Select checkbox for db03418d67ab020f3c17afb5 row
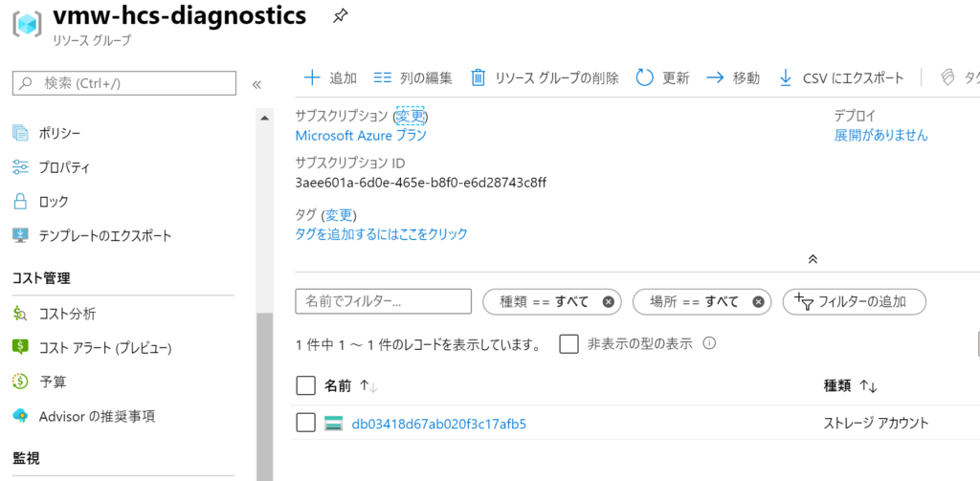980x481 pixels. tap(305, 424)
